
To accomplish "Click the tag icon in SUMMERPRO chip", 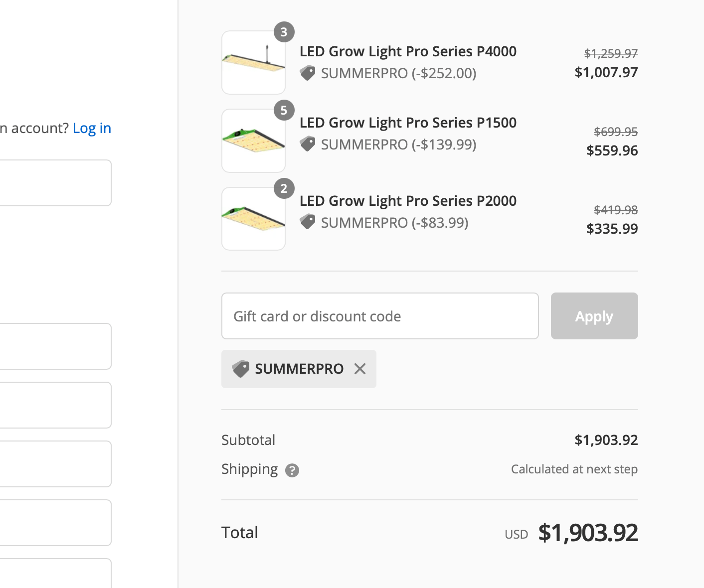I will 241,369.
